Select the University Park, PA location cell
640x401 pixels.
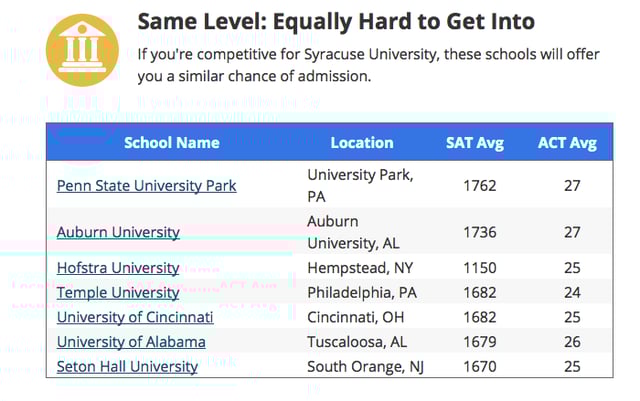pos(360,186)
